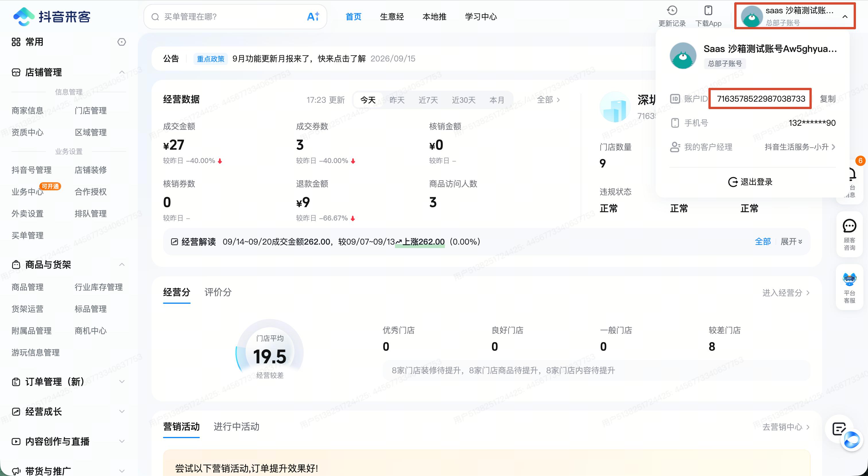Open 本地推 tab
The image size is (868, 476).
[434, 17]
